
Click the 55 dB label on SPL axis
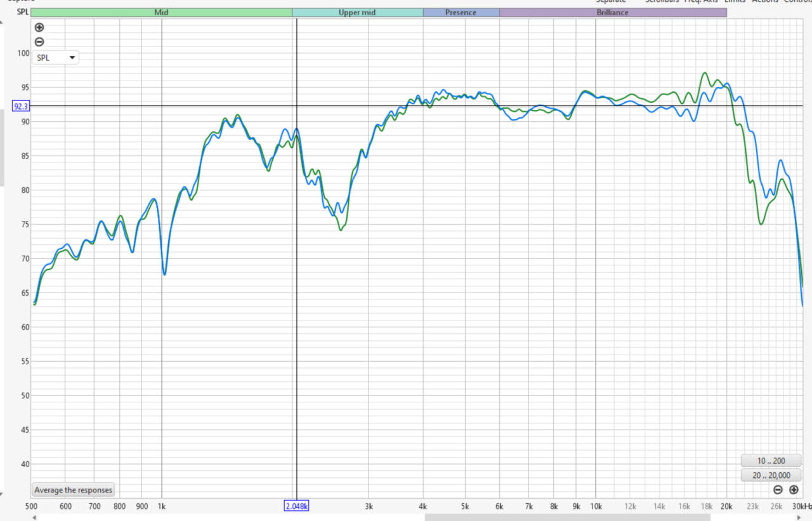[x=25, y=362]
